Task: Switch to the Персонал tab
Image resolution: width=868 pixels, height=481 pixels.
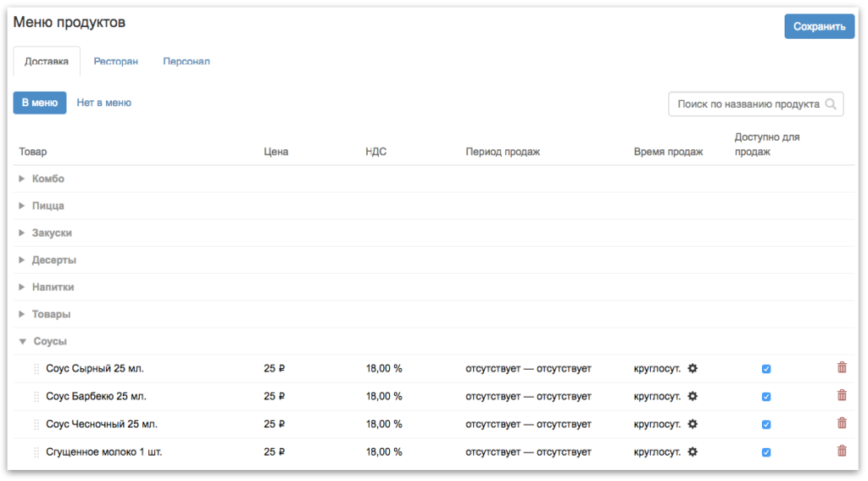Action: [x=186, y=61]
